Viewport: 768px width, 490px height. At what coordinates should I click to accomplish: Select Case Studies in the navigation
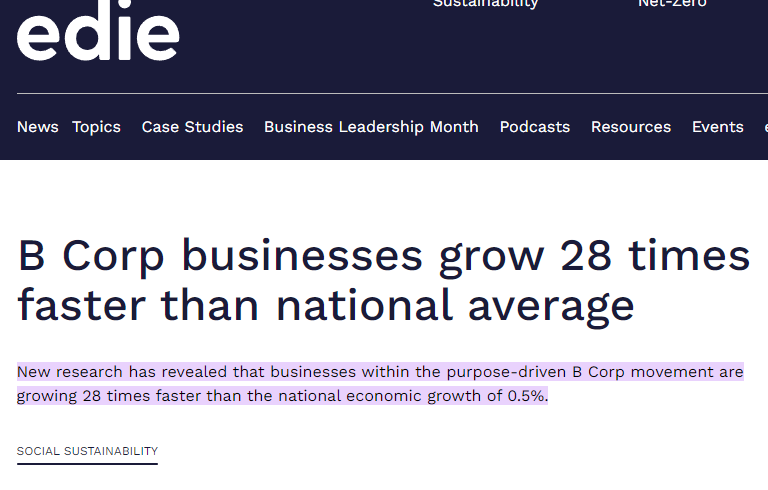192,127
